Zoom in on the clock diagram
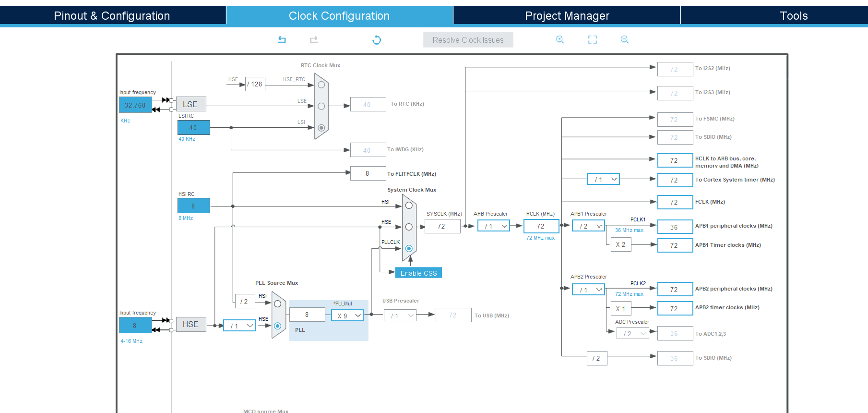868x413 pixels. coord(560,40)
